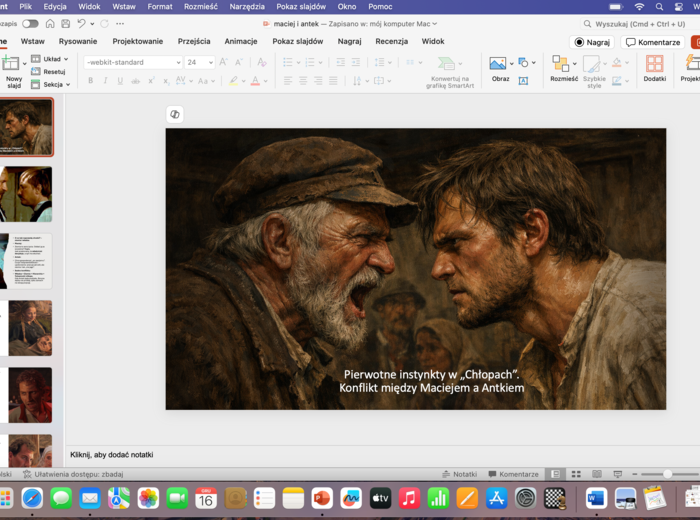
Task: Open the Animacje ribbon tab
Action: [240, 41]
